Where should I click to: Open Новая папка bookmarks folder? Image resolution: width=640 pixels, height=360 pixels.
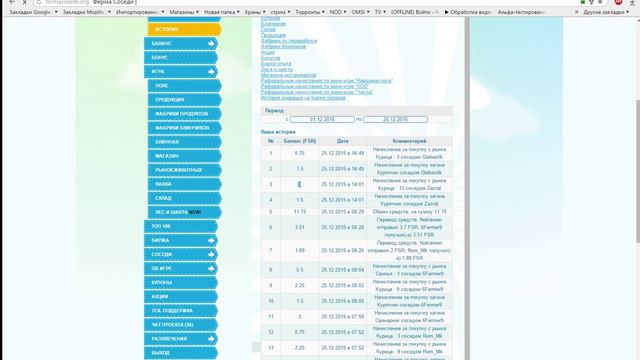point(222,12)
